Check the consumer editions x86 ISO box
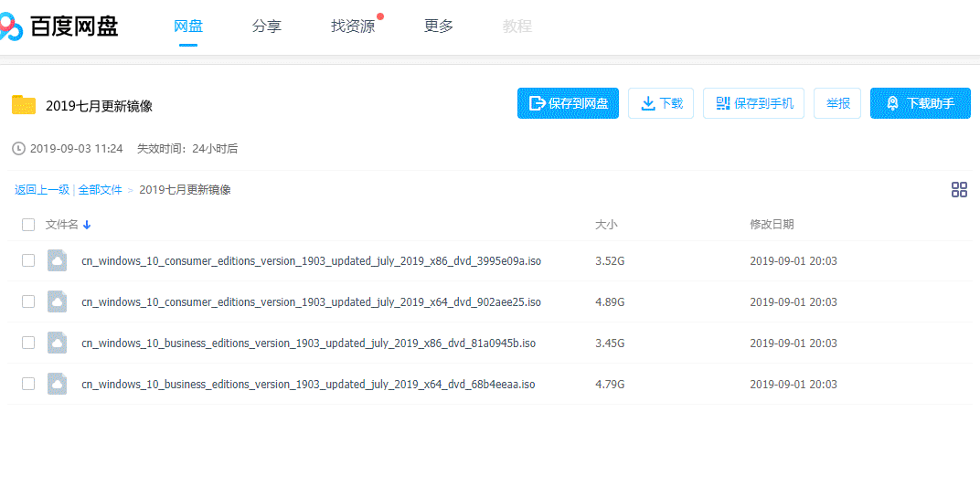 [28, 260]
